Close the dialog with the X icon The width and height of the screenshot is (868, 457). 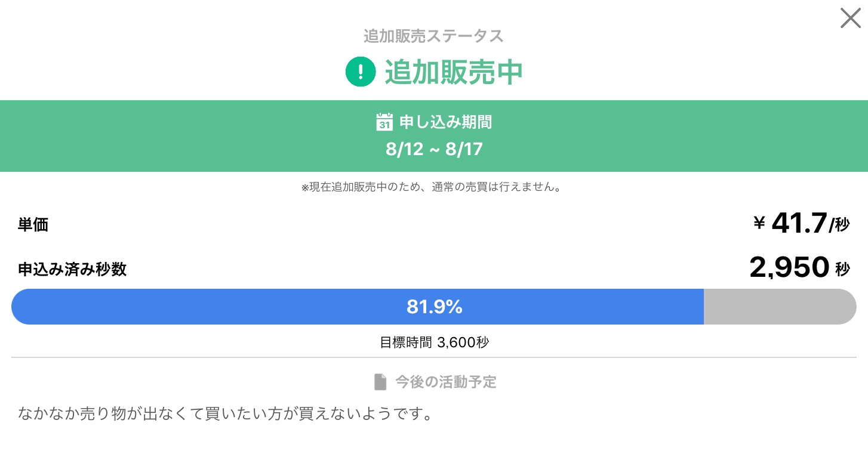click(850, 18)
